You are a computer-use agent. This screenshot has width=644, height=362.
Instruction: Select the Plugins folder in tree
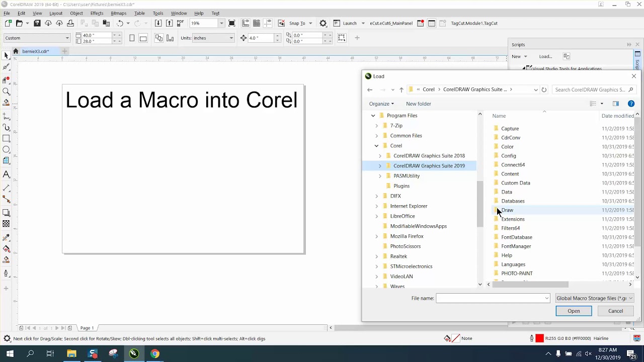[401, 186]
